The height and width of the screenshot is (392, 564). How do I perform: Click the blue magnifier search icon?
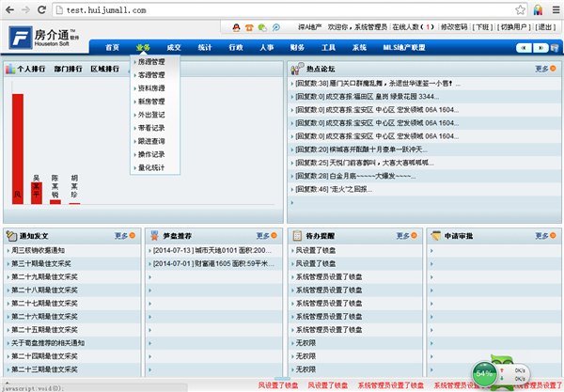pyautogui.click(x=275, y=27)
